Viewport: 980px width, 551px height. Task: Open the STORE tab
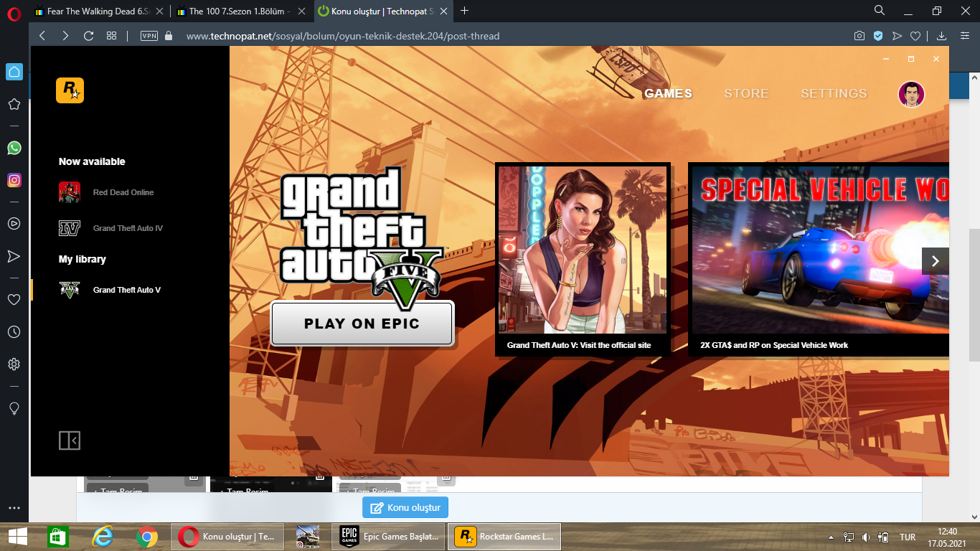746,93
